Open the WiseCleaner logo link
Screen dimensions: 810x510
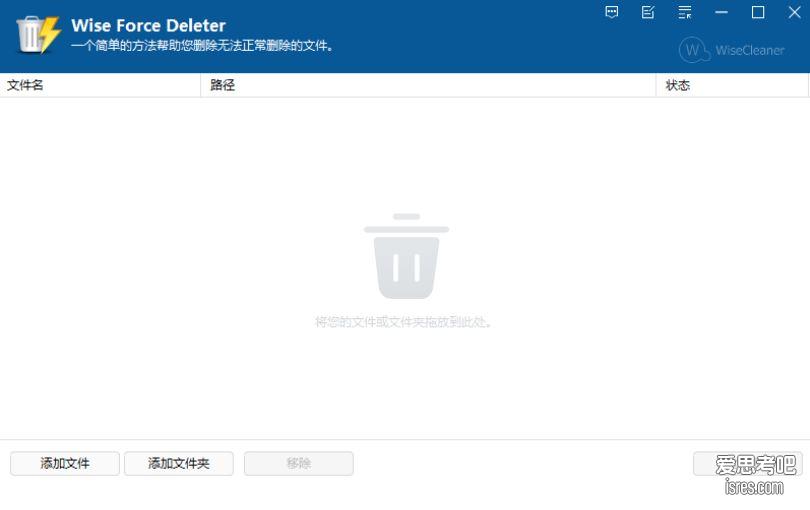(732, 50)
